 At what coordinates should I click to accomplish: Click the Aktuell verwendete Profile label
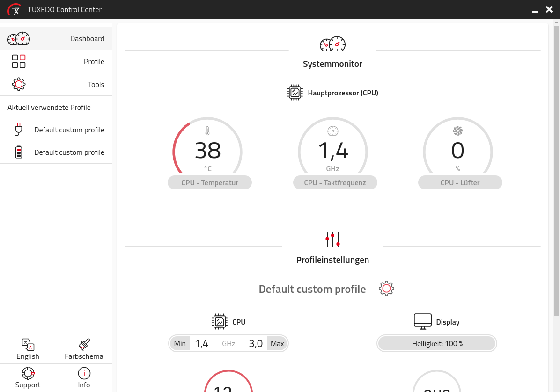[49, 108]
